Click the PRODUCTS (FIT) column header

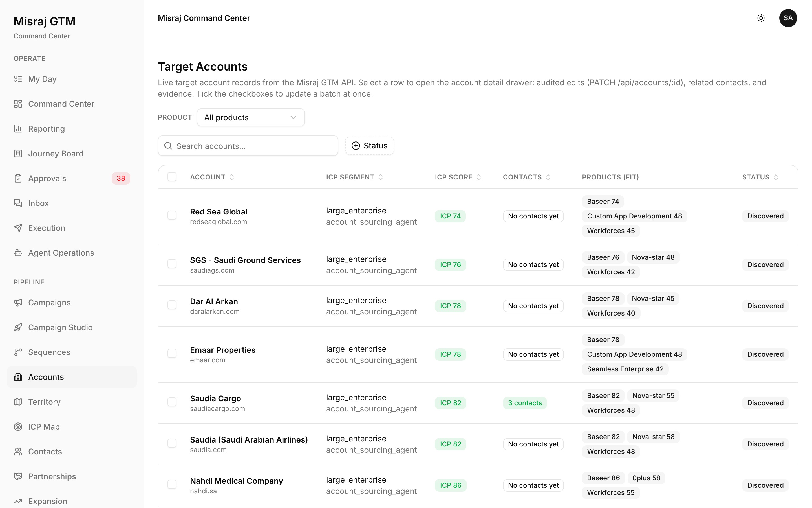pos(610,177)
